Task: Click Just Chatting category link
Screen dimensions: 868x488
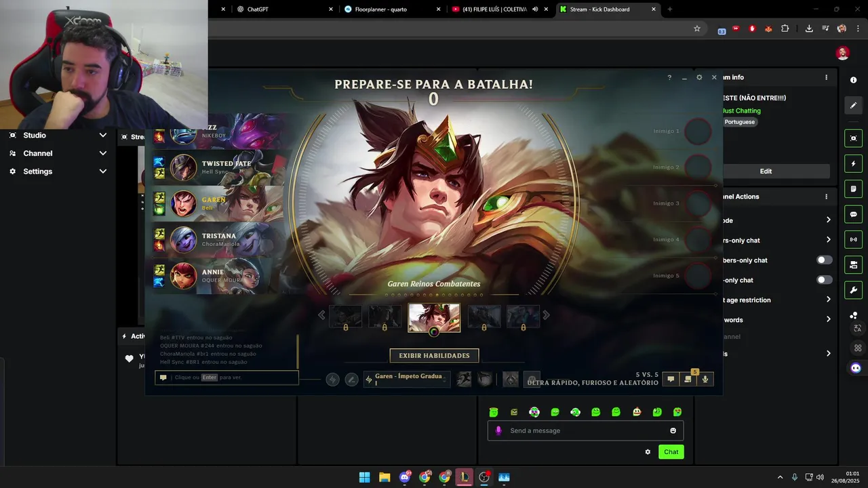Action: pos(742,110)
